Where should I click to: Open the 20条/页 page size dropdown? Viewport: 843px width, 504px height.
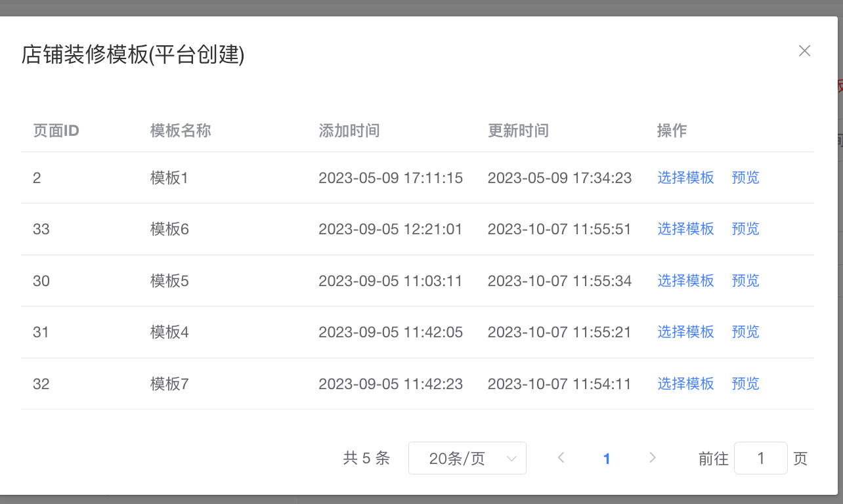tap(467, 458)
